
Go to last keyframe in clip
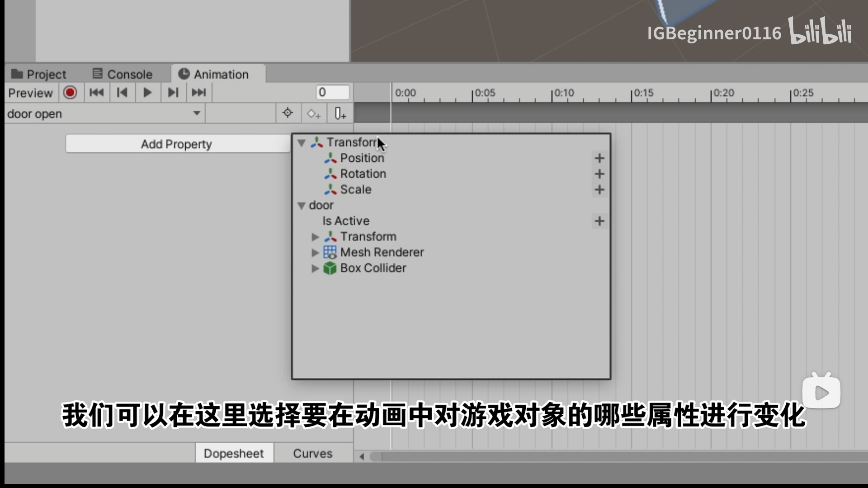[198, 93]
